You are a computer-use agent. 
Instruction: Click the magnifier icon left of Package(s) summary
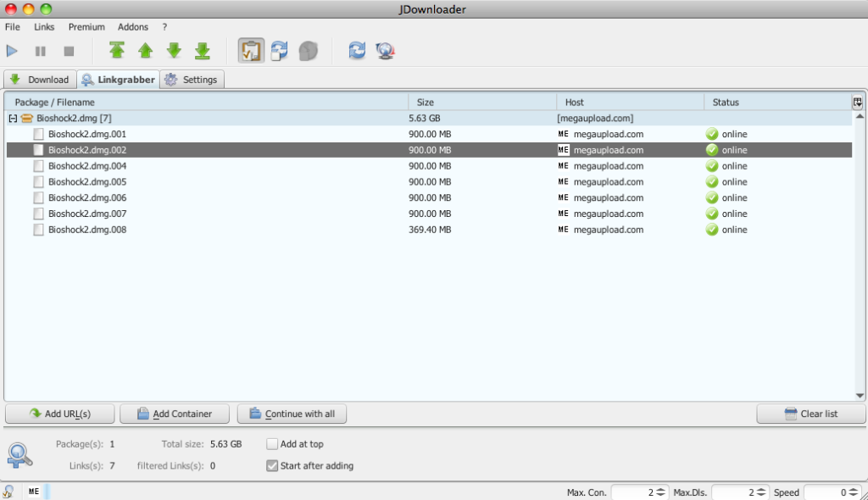pyautogui.click(x=19, y=455)
